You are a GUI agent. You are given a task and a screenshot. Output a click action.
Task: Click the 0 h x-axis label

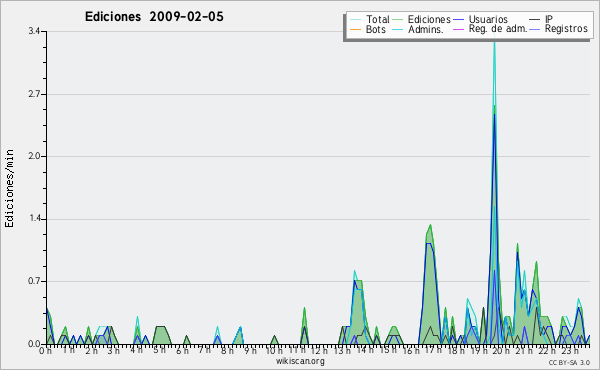click(45, 350)
